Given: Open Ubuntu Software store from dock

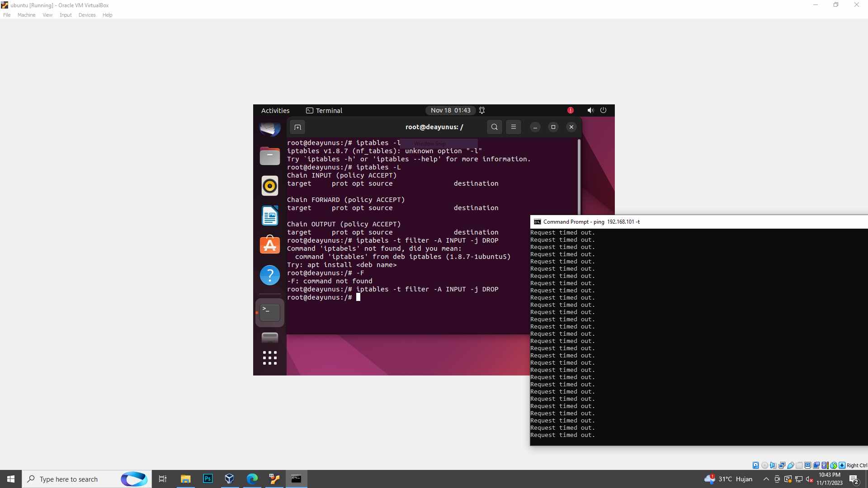Looking at the screenshot, I should (x=270, y=245).
